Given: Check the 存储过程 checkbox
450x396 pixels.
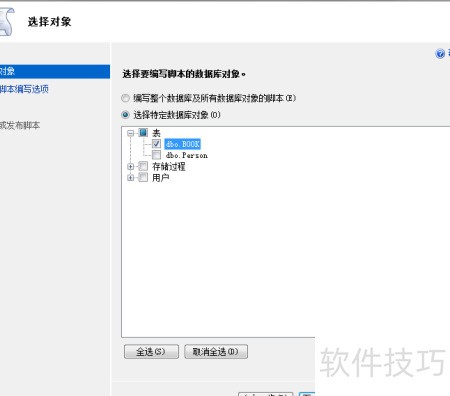Looking at the screenshot, I should tap(143, 166).
